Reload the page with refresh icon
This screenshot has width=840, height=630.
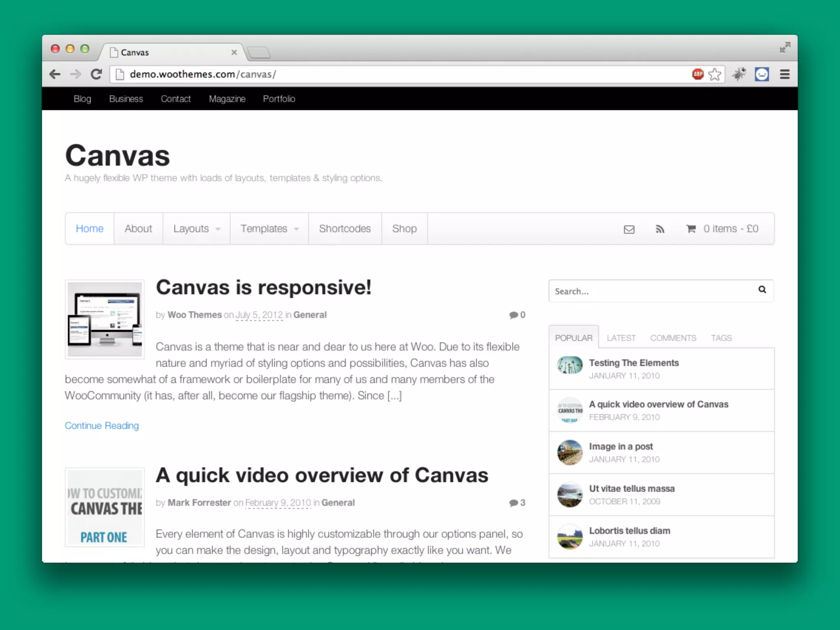pos(96,74)
